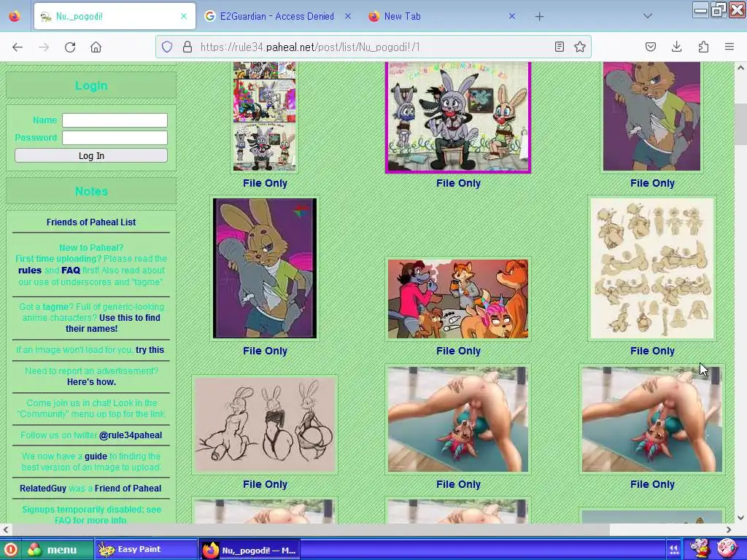Viewport: 747px width, 560px height.
Task: Open the FAQ link
Action: click(71, 270)
